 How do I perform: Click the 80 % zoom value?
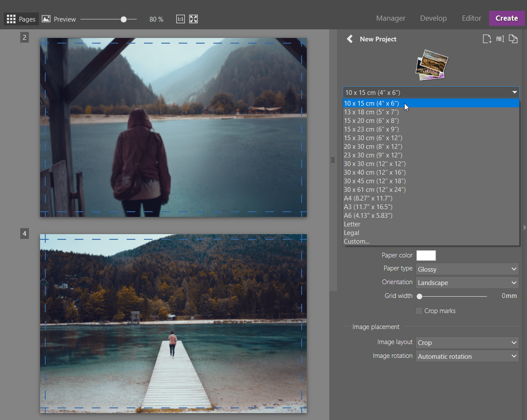[156, 19]
